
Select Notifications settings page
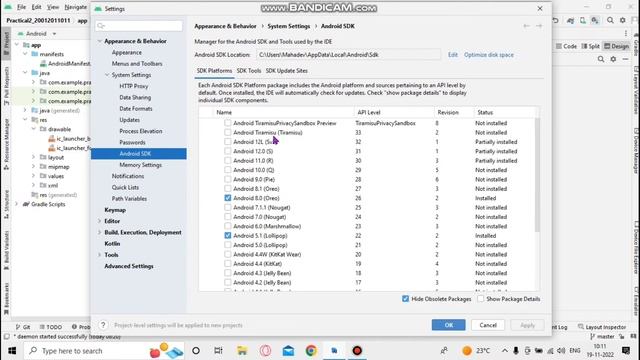(128, 176)
